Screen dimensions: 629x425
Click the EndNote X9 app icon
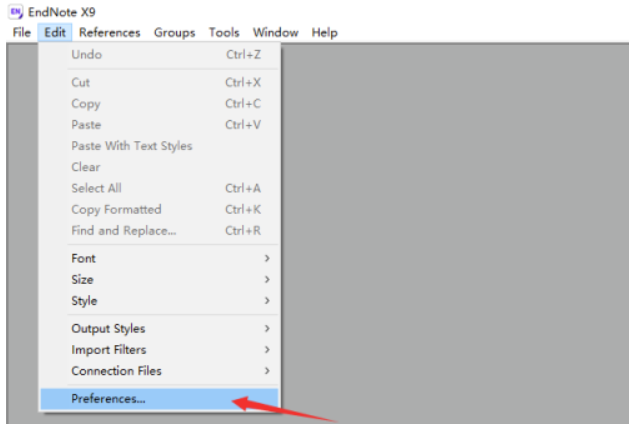[x=16, y=12]
